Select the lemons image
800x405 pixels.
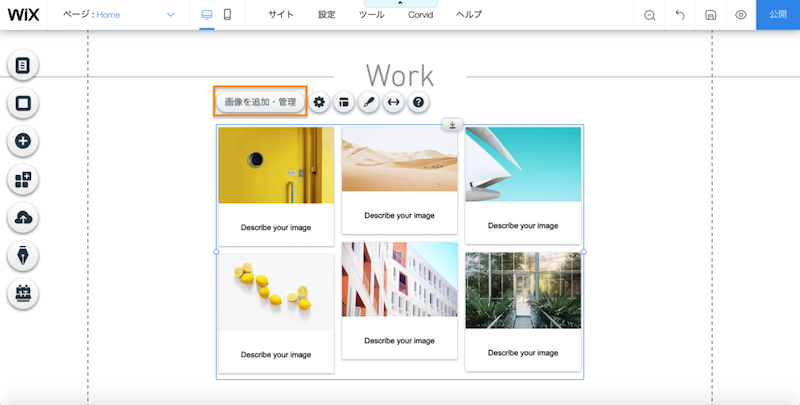276,292
